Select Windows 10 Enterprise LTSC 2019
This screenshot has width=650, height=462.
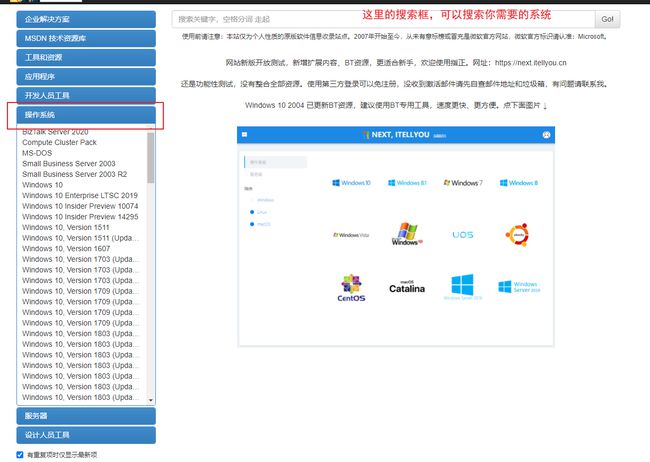80,195
